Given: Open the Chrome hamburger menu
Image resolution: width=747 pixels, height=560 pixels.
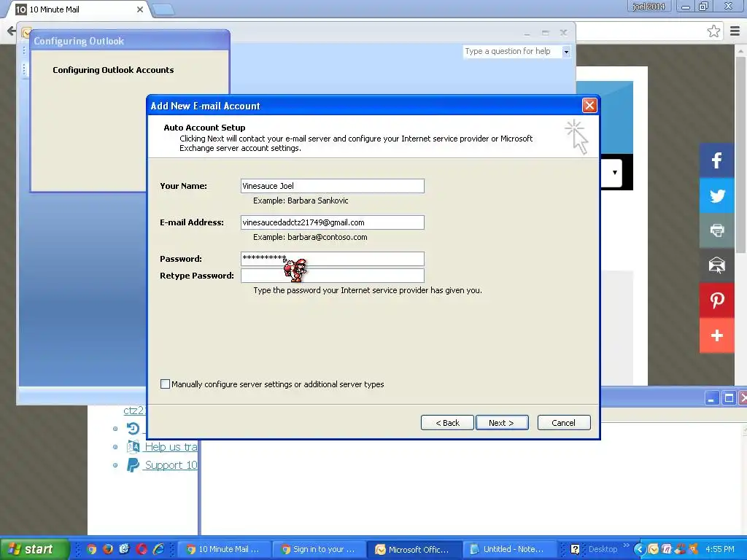Looking at the screenshot, I should point(735,31).
